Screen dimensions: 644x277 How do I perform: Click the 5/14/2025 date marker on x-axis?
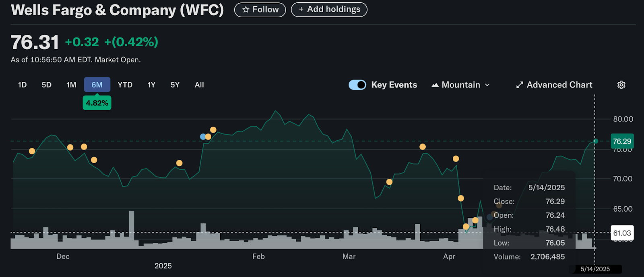coord(595,269)
